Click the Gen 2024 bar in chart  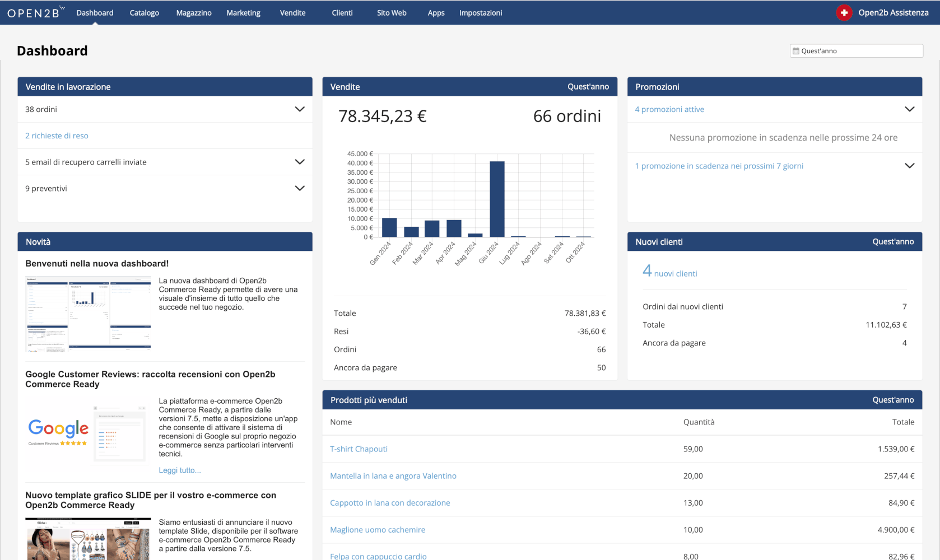[x=389, y=227]
